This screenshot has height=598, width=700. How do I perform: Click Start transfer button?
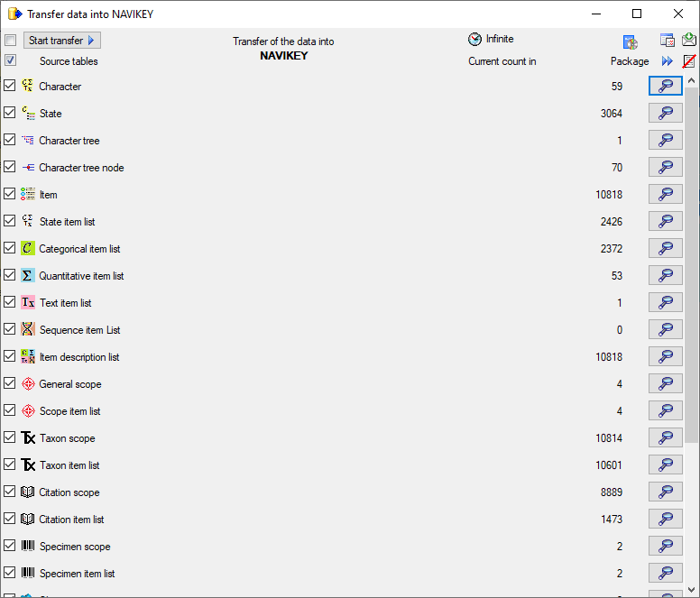tap(62, 41)
